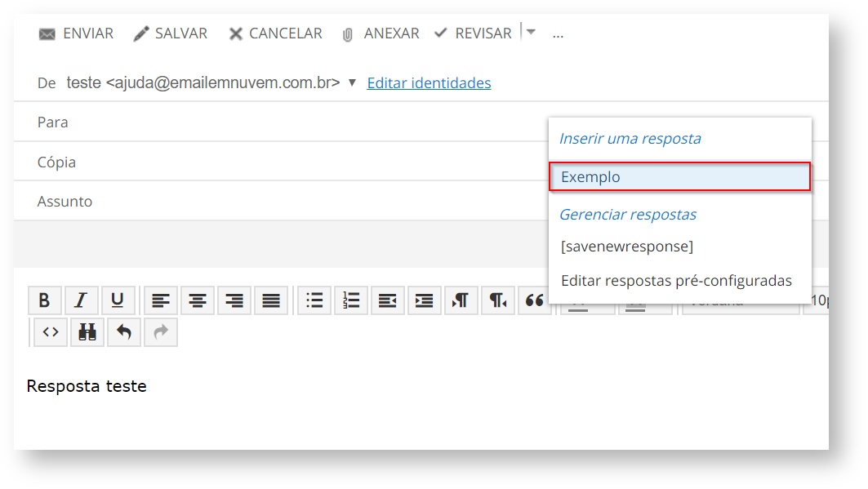Open the source code editor icon
This screenshot has width=868, height=489.
click(x=51, y=332)
